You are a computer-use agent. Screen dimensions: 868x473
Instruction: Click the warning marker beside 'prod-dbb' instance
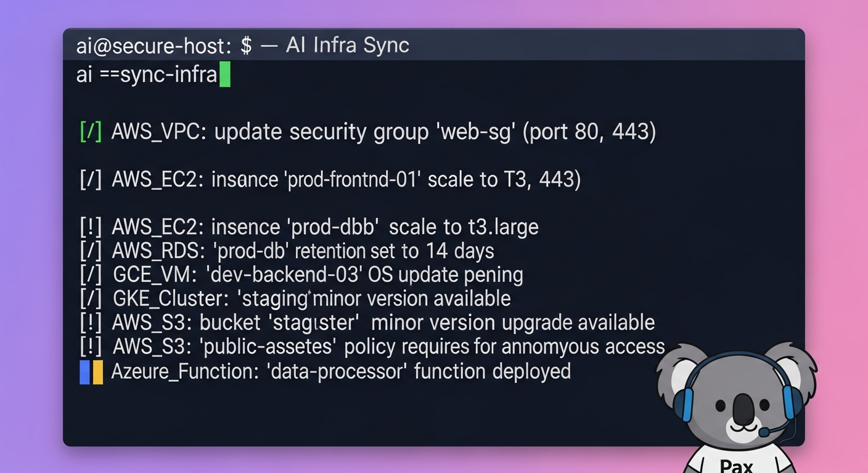point(91,227)
